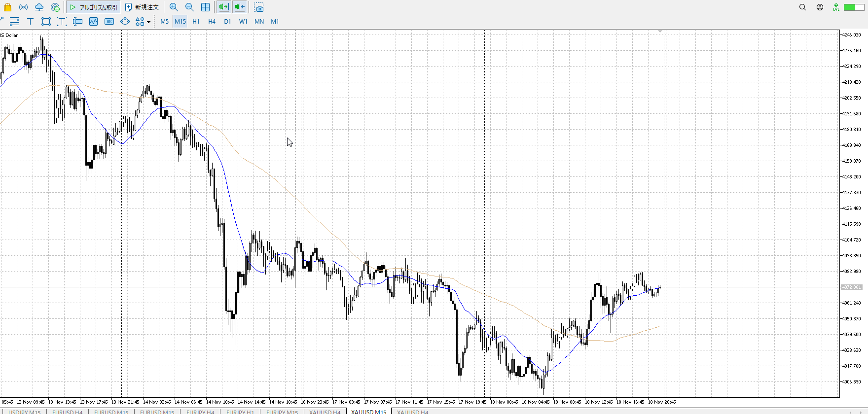This screenshot has width=868, height=414.
Task: Arrange charts with tile windows icon
Action: pos(205,7)
